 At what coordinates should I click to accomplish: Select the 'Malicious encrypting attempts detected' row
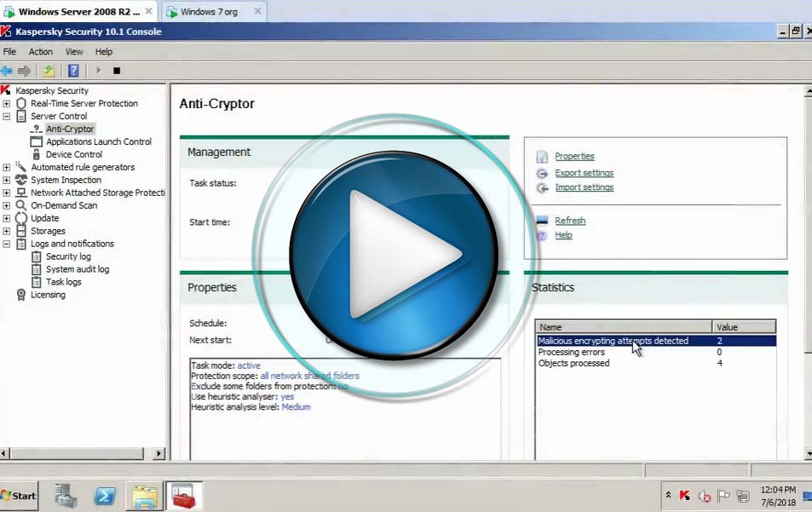tap(655, 341)
